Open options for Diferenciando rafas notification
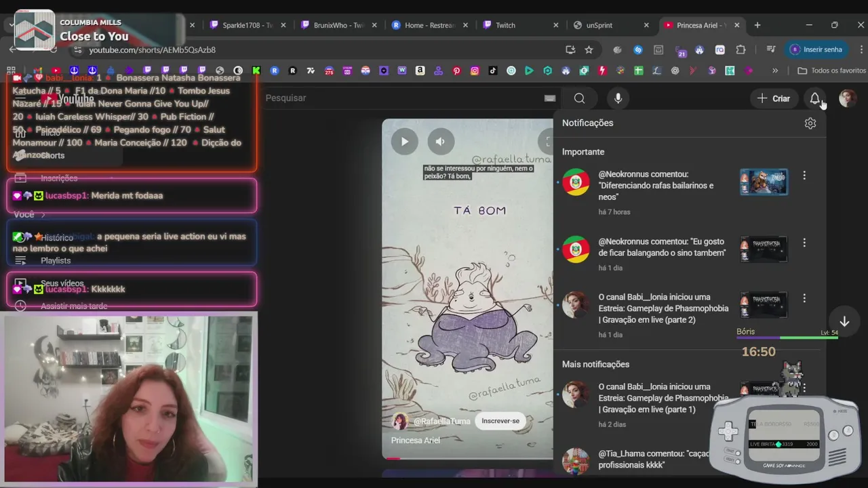868x488 pixels. (804, 176)
